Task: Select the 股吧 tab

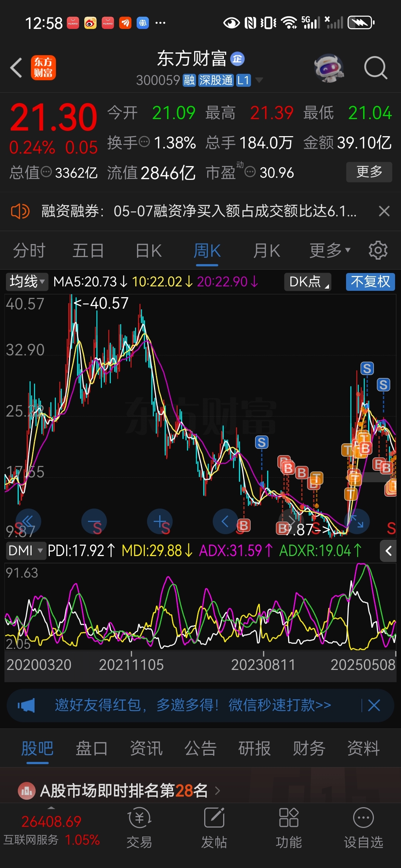Action: (x=38, y=749)
